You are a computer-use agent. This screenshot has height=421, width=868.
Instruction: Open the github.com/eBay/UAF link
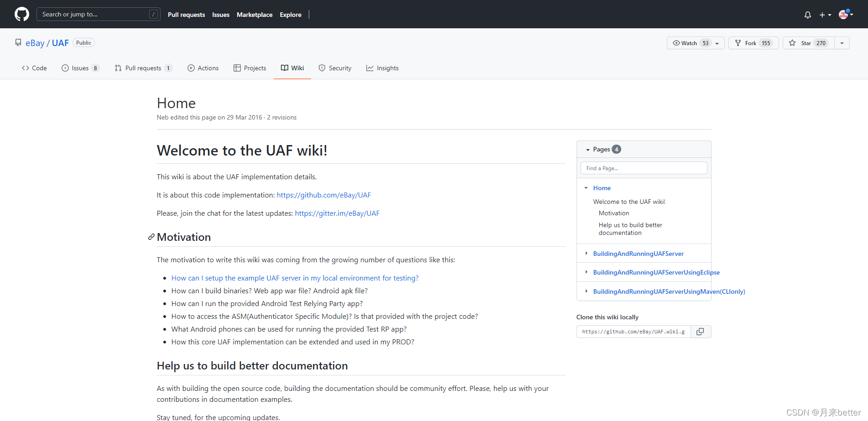click(x=324, y=195)
